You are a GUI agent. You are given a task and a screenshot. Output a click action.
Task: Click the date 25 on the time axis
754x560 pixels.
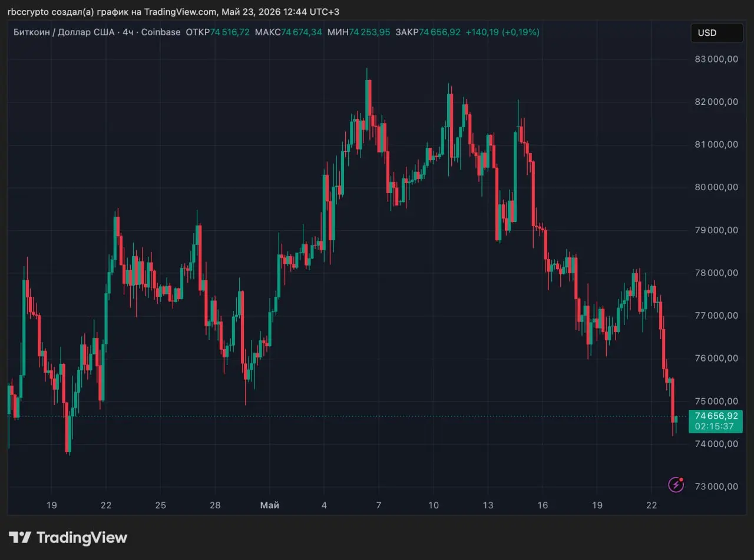pyautogui.click(x=160, y=505)
